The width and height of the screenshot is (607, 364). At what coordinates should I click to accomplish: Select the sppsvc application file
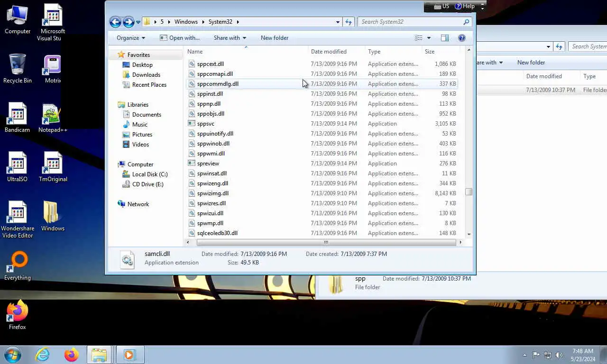[x=205, y=124]
